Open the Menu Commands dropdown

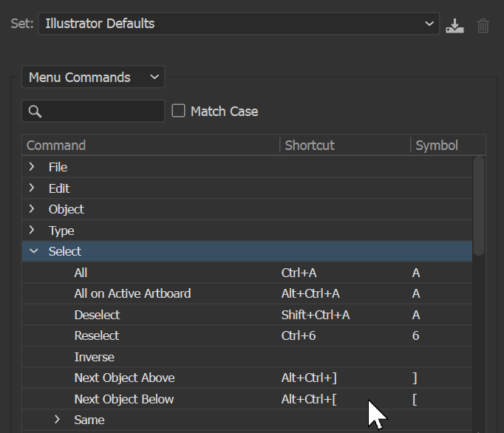click(93, 77)
